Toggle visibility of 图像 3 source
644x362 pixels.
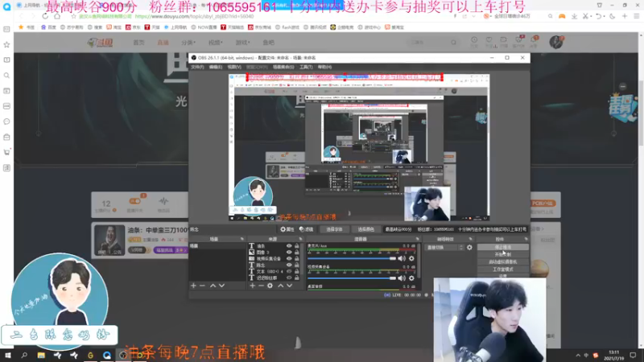pyautogui.click(x=289, y=252)
